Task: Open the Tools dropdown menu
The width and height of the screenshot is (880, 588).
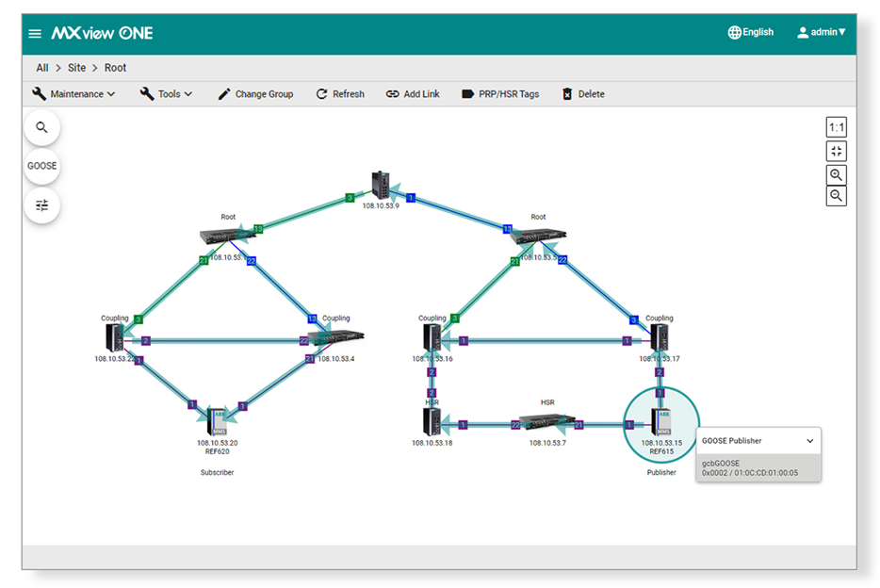Action: pos(166,94)
